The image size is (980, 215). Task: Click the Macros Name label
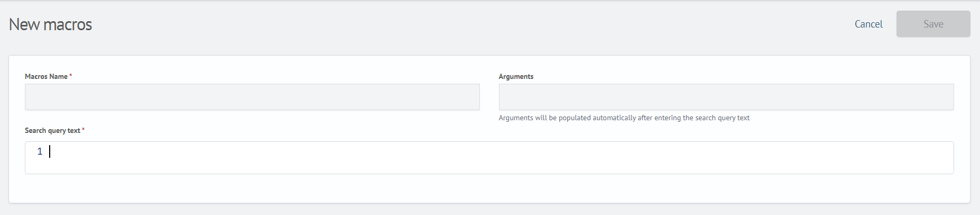coord(46,76)
